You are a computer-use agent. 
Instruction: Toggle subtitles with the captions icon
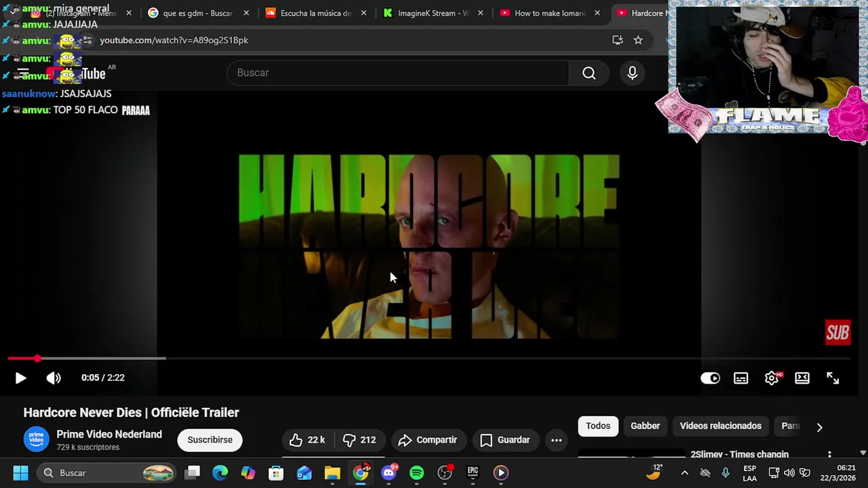click(x=741, y=378)
